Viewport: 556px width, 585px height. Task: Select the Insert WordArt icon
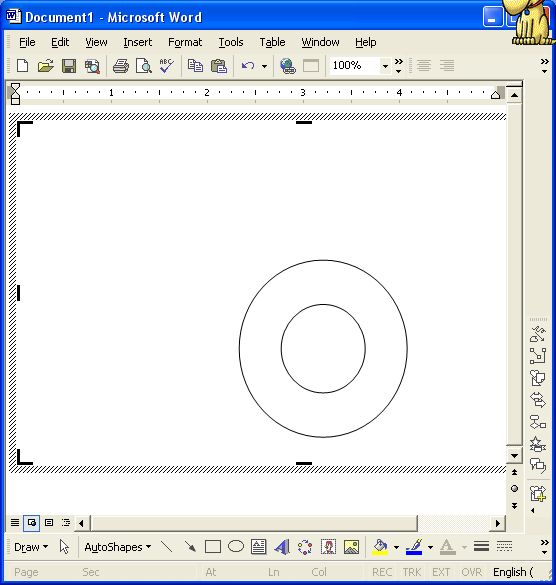coord(282,547)
